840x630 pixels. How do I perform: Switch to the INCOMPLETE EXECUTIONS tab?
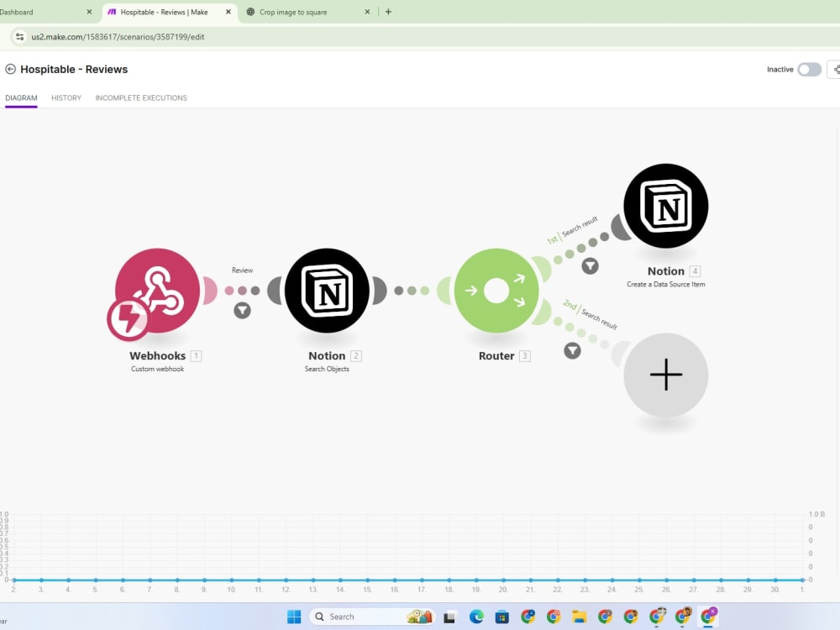point(141,98)
